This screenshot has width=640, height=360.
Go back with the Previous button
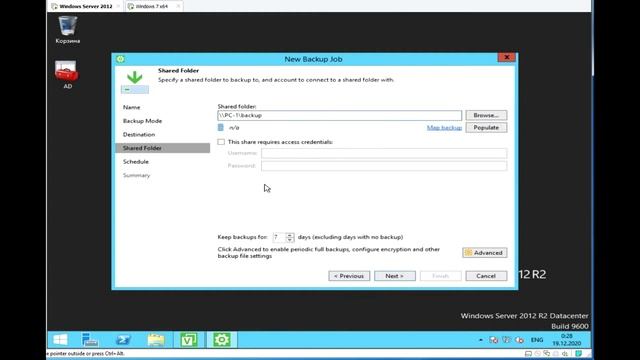pyautogui.click(x=349, y=276)
